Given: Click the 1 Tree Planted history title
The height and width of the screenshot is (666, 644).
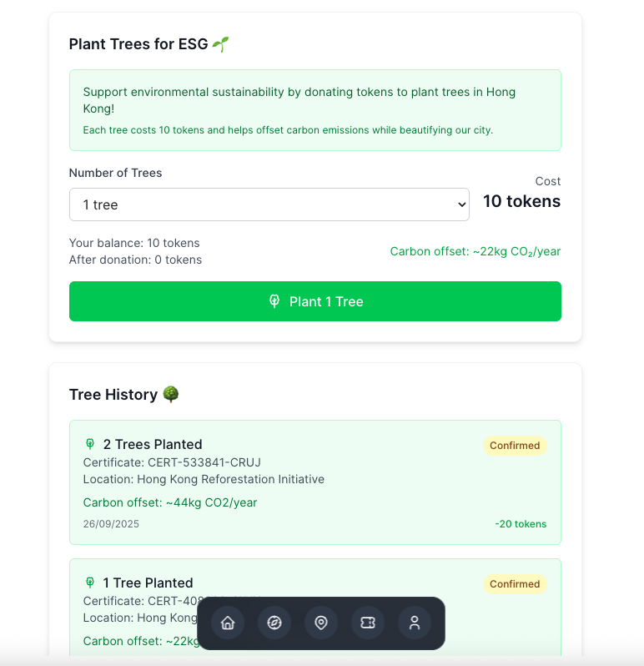Looking at the screenshot, I should click(x=148, y=583).
